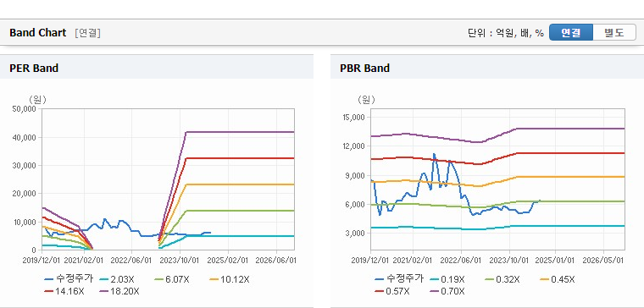
Task: Click the 2026/06/01 date on PER chart axis
Action: (x=275, y=260)
